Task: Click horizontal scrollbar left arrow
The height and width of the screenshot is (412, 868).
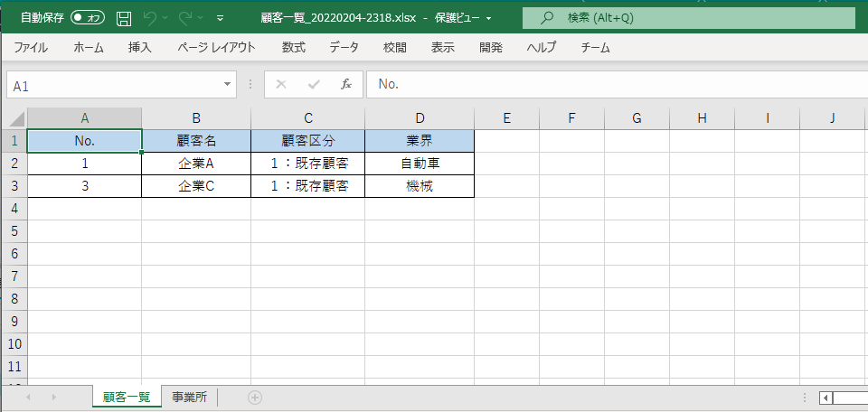Action: pos(826,398)
